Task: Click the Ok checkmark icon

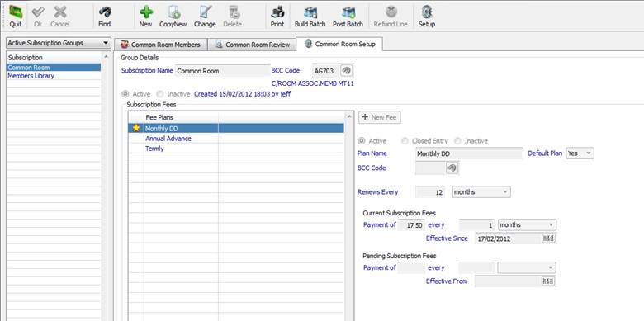Action: coord(38,12)
